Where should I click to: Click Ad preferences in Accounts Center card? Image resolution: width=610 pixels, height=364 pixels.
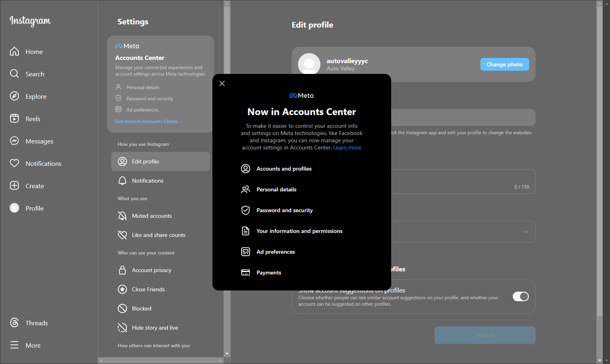(x=142, y=110)
